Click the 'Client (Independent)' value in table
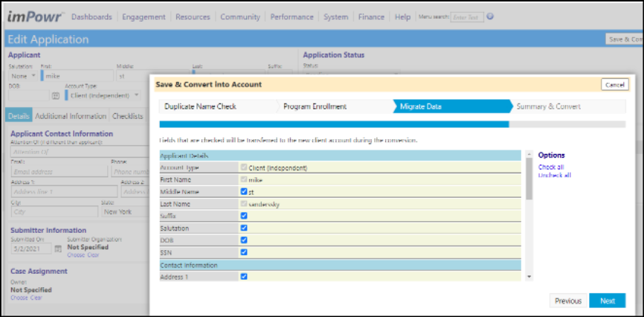The height and width of the screenshot is (317, 644). pyautogui.click(x=278, y=167)
